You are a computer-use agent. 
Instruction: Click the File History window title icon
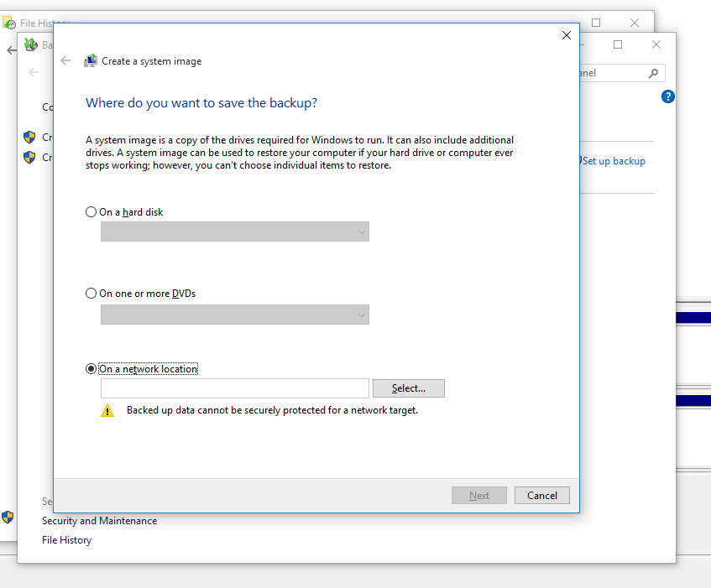tap(9, 23)
